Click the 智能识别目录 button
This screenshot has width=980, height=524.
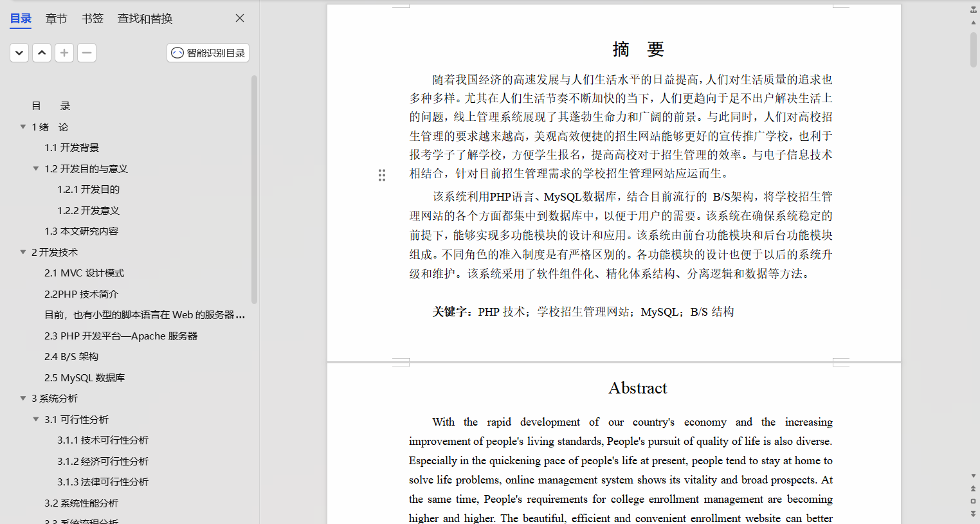tap(208, 53)
